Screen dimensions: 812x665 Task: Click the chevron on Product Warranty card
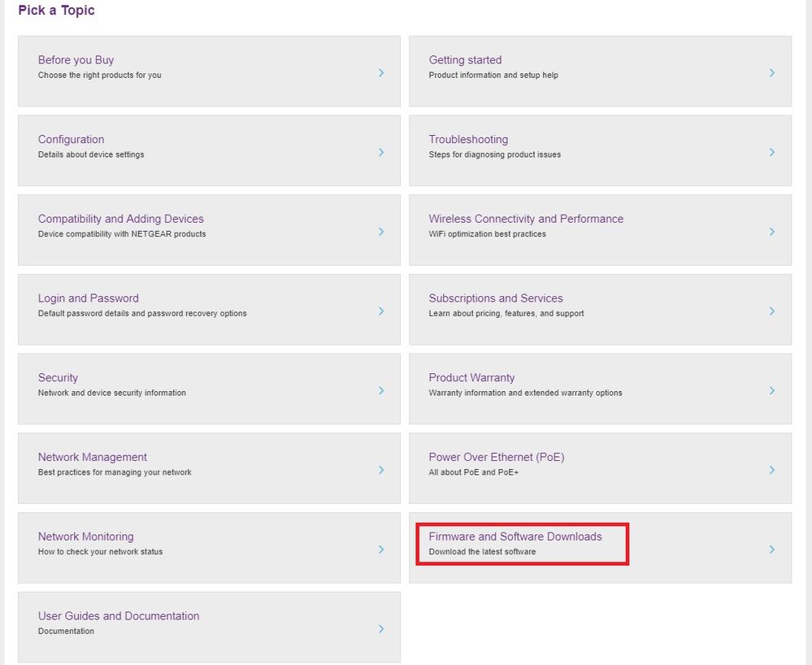[771, 390]
